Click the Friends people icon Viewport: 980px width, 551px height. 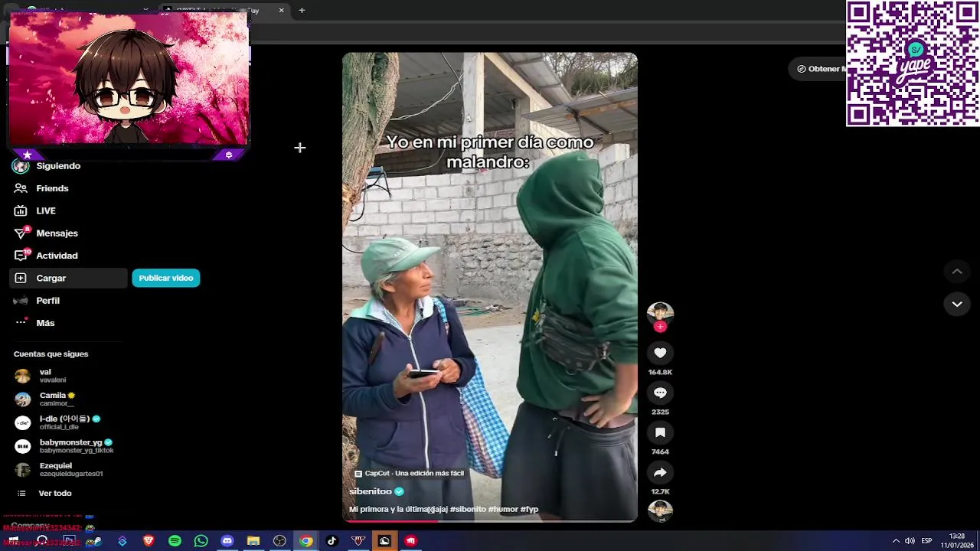(21, 188)
